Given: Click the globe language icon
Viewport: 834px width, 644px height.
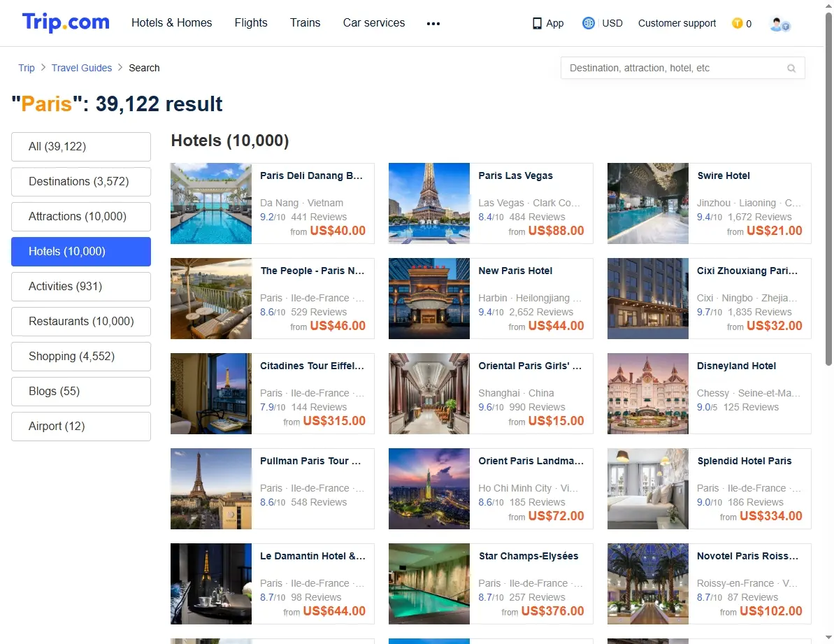Looking at the screenshot, I should (588, 23).
